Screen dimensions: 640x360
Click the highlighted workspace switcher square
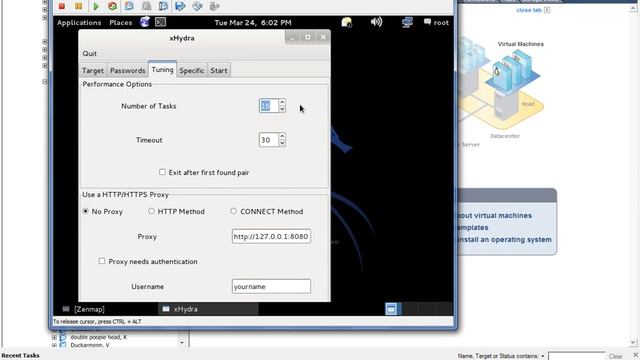click(391, 309)
